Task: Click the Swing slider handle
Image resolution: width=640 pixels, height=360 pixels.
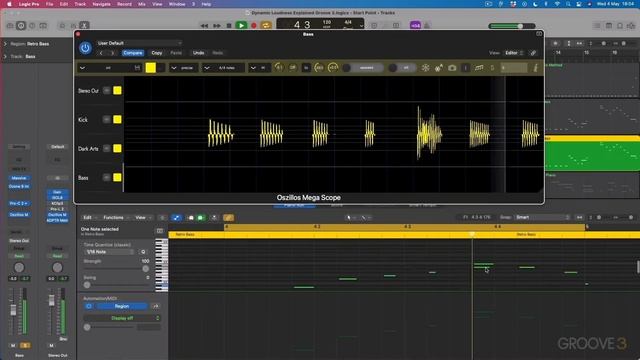Action: [x=87, y=285]
